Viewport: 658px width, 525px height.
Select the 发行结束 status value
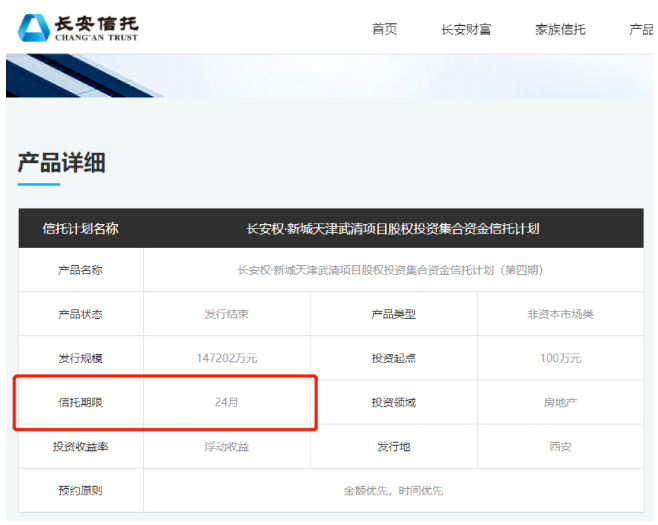[227, 314]
